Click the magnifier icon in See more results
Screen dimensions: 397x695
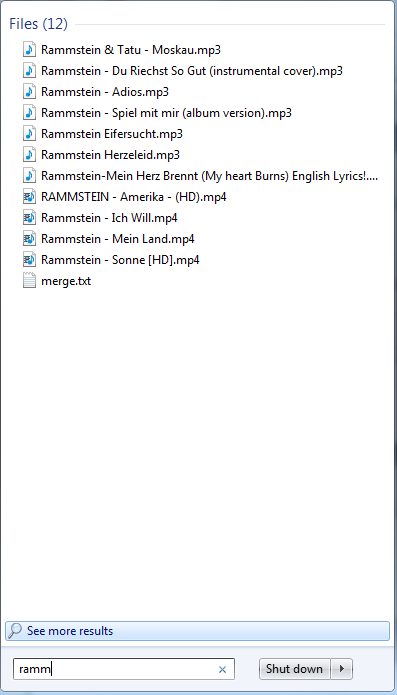tap(15, 631)
